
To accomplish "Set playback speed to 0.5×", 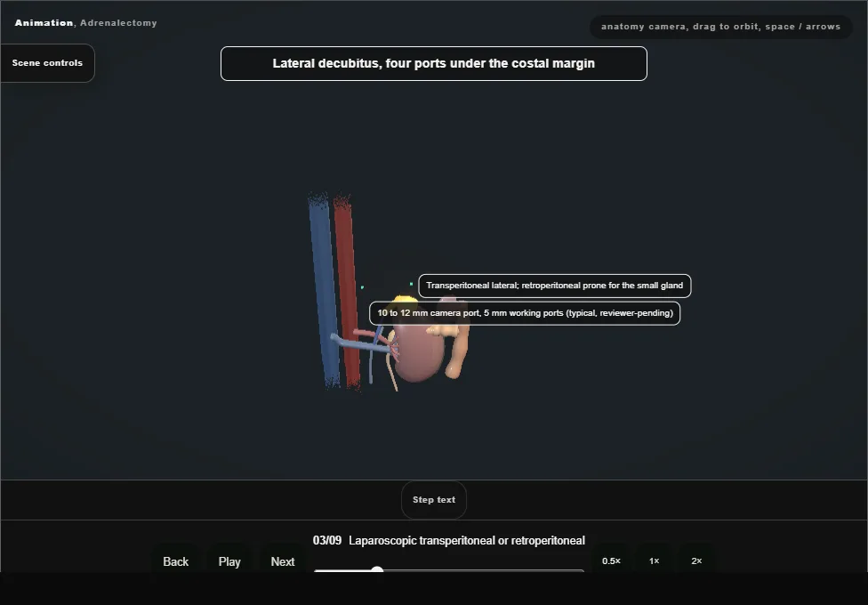I will [x=611, y=561].
